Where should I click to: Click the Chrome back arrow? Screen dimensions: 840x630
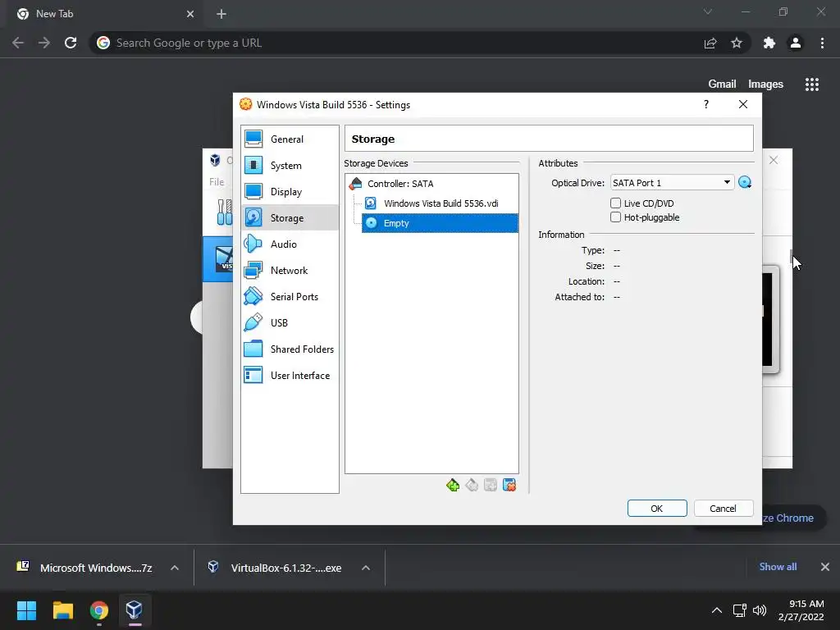(18, 43)
